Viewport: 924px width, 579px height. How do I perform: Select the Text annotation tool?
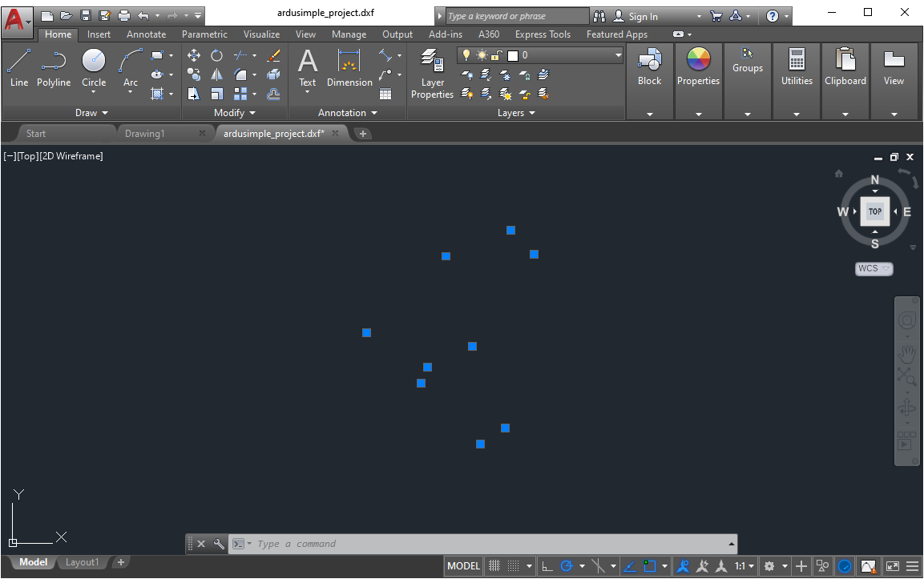(x=308, y=67)
